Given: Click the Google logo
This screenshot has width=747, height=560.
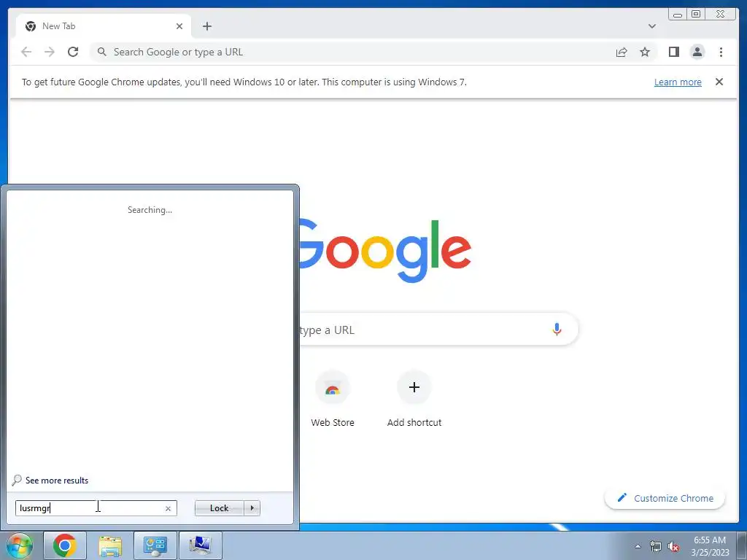Looking at the screenshot, I should [385, 251].
